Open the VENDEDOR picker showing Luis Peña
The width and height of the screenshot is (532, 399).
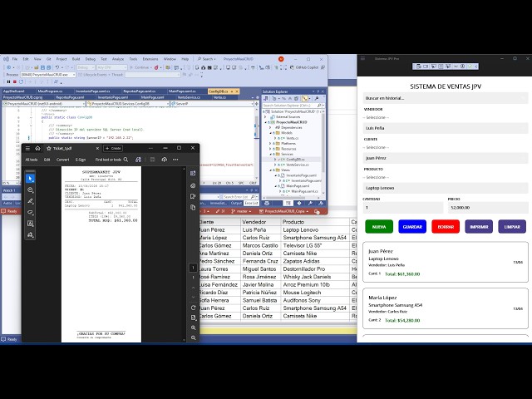pos(446,128)
